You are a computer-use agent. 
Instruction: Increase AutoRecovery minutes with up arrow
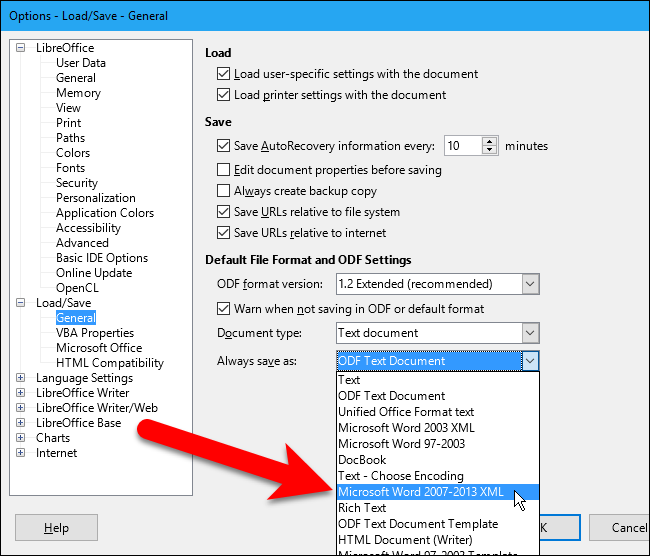490,141
